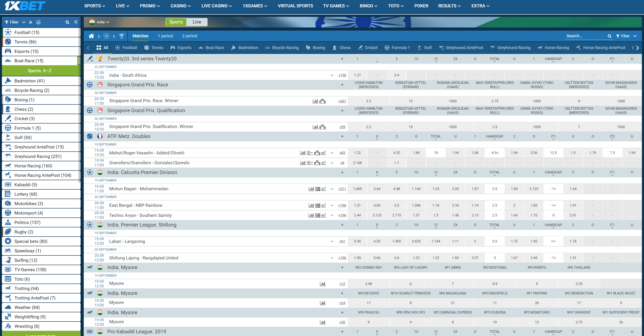The height and width of the screenshot is (336, 644).
Task: Open statistics icon for Mysore 12:30 race
Action: [x=323, y=284]
